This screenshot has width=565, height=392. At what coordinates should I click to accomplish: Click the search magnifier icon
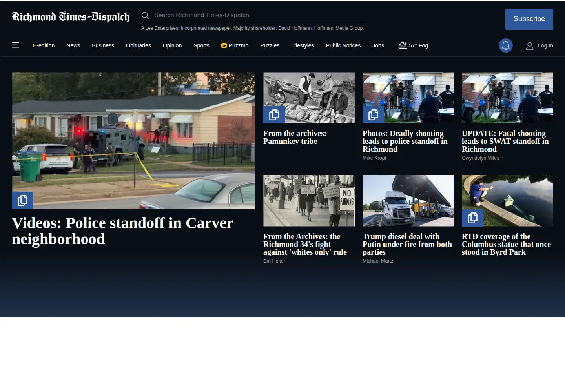(145, 15)
